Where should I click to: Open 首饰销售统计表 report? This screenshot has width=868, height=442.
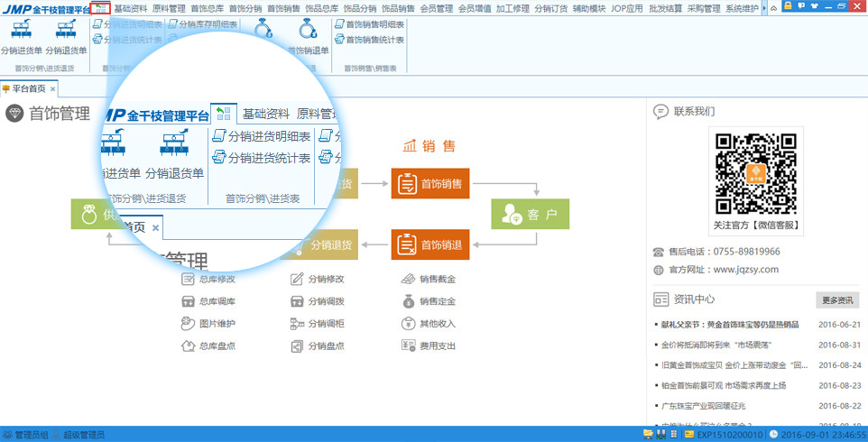pos(370,40)
